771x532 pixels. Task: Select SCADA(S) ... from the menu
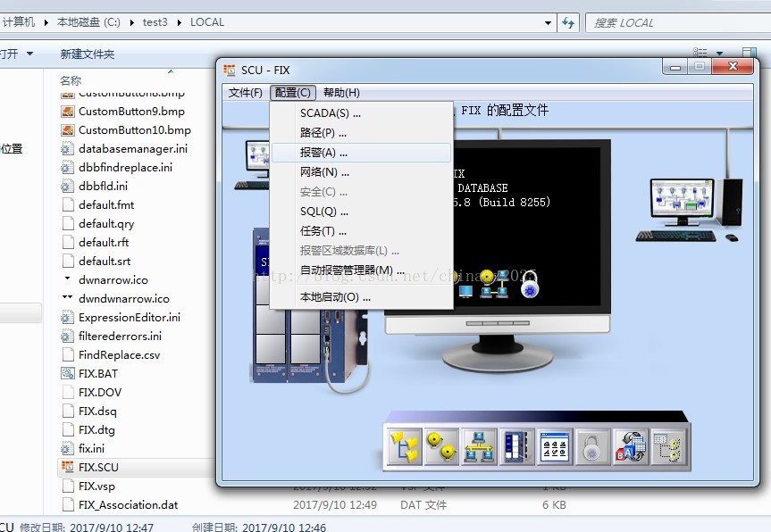362,113
